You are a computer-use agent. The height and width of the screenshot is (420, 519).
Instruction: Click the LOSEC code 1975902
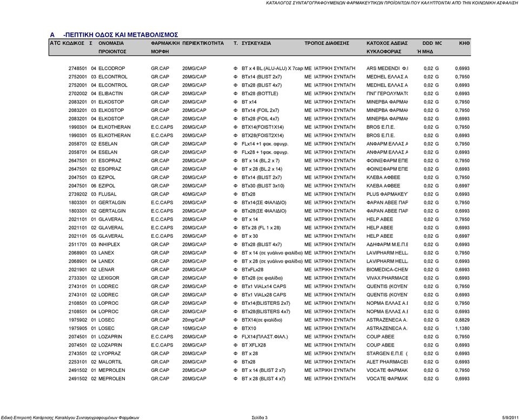click(78, 320)
